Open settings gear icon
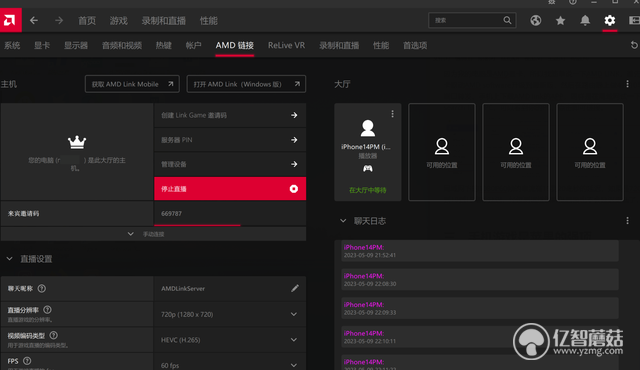640x370 pixels. 609,20
